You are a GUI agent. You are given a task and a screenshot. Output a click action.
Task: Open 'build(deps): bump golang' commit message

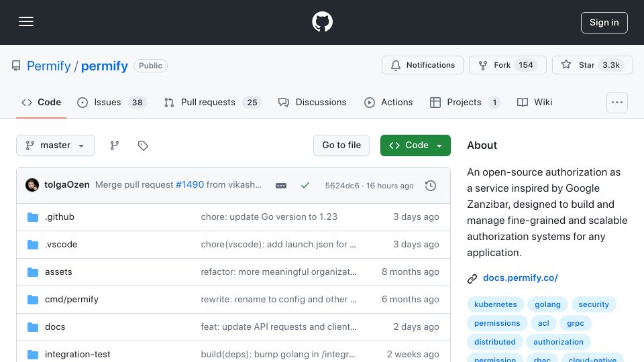pos(278,354)
